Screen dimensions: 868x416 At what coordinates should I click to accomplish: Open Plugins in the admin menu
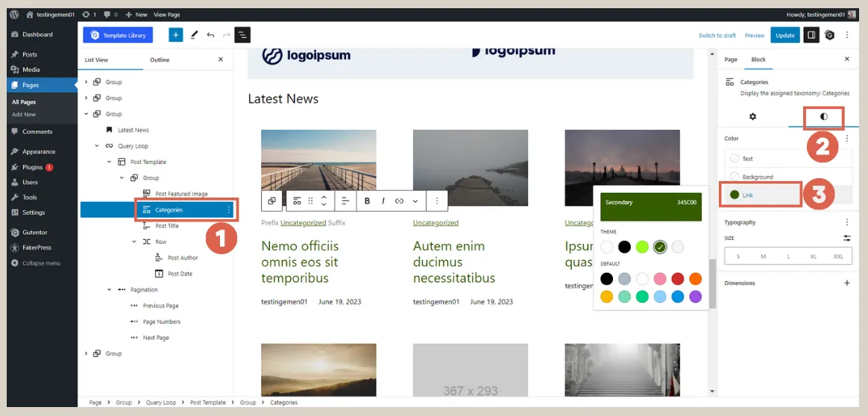[33, 167]
